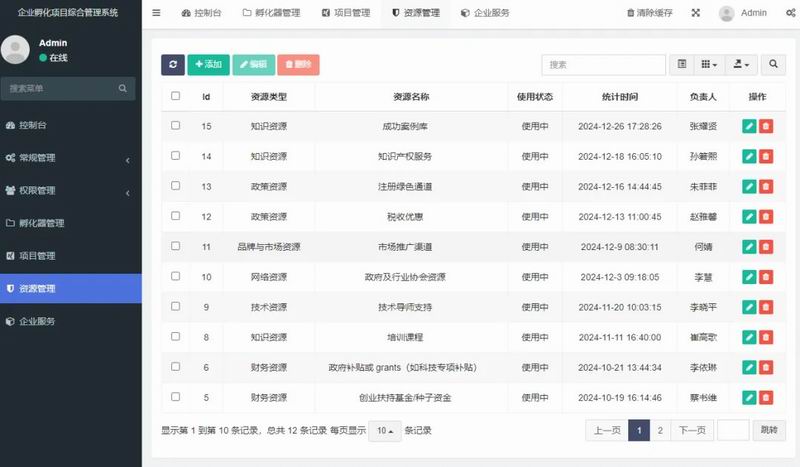Expand the 常规管理 sidebar menu
Image resolution: width=800 pixels, height=467 pixels.
(70, 158)
